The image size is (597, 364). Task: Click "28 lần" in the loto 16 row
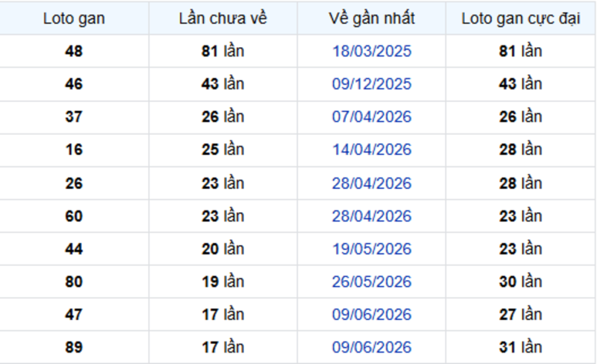[x=521, y=150]
